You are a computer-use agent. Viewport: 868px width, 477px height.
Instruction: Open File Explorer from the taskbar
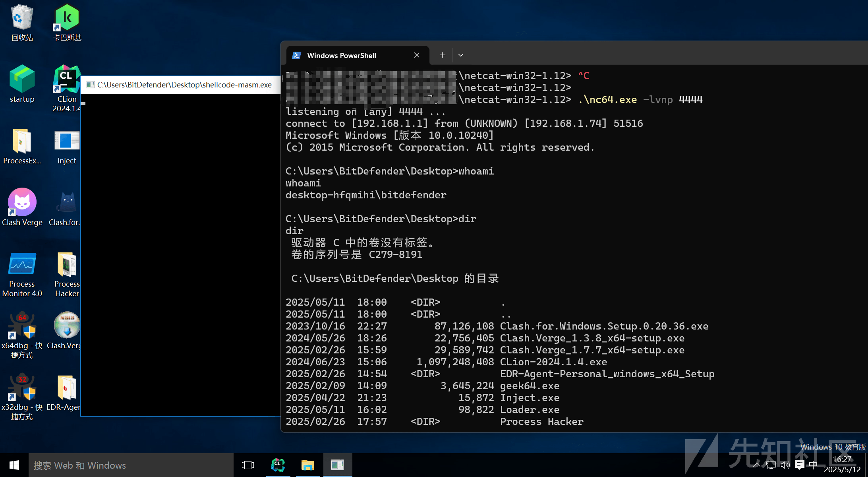pyautogui.click(x=307, y=465)
